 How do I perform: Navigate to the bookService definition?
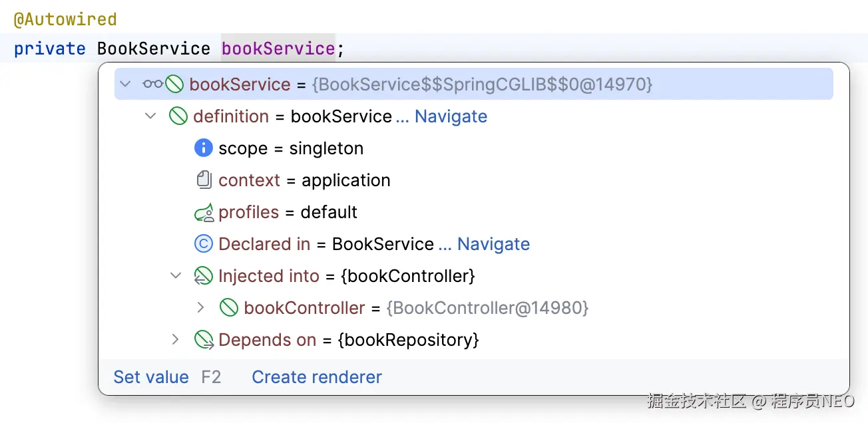[x=451, y=116]
